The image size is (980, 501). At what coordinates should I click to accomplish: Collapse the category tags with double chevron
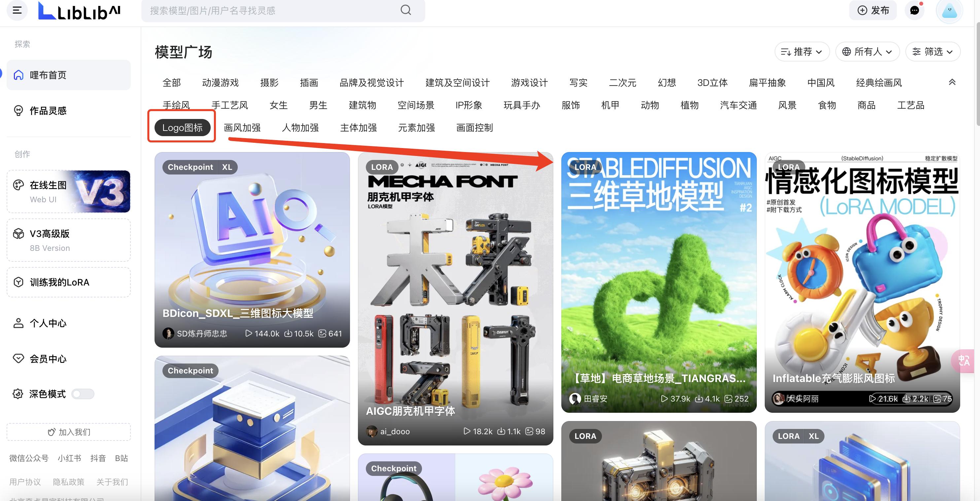[952, 82]
